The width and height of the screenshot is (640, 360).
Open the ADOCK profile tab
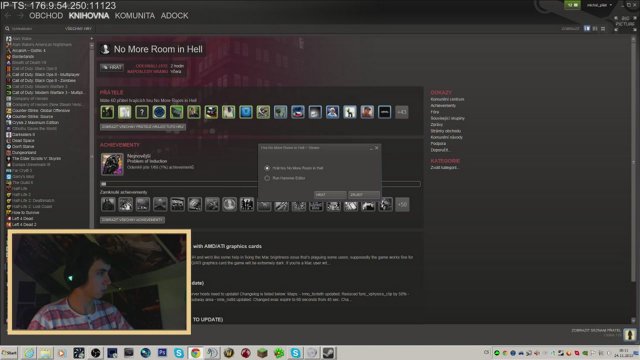tap(174, 16)
